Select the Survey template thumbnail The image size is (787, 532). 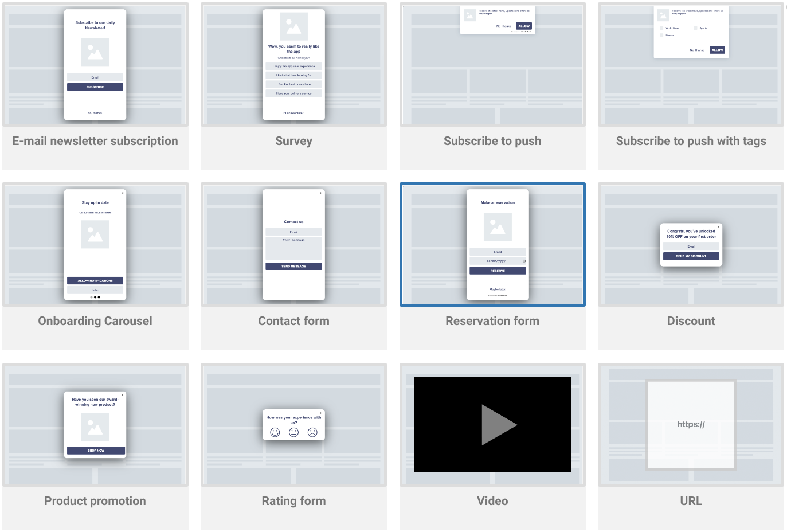coord(293,64)
